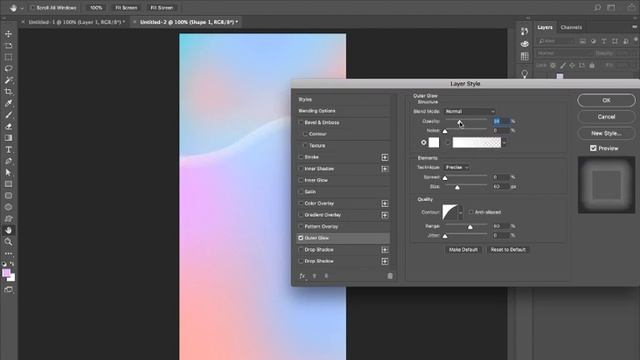Screen dimensions: 640x360
Task: Click the lock image pixels brush icon
Action: click(x=563, y=65)
